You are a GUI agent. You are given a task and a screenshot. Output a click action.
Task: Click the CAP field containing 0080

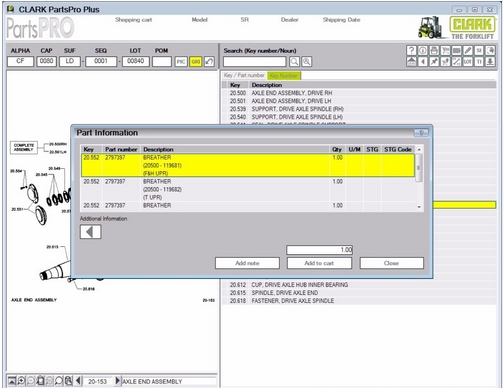(x=46, y=61)
